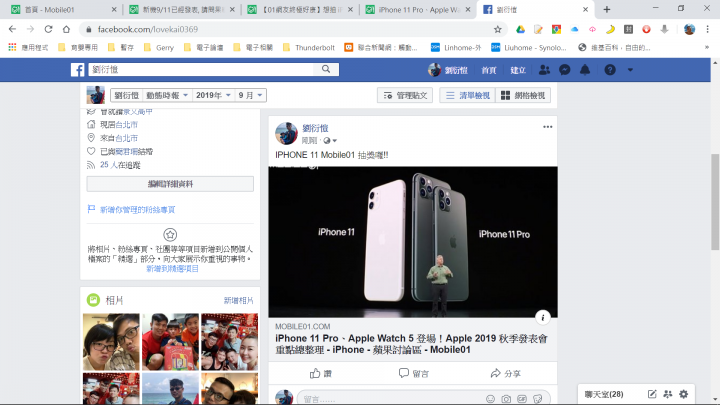Click the Google Drive extension icon
The width and height of the screenshot is (720, 405).
point(520,29)
